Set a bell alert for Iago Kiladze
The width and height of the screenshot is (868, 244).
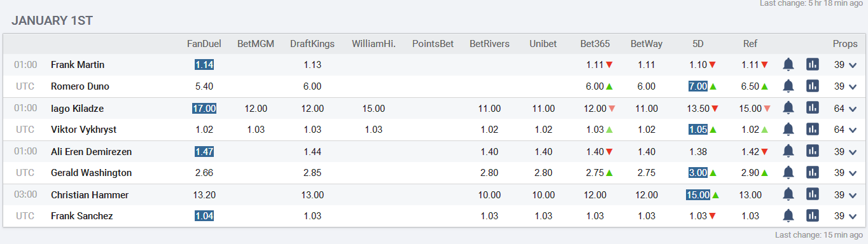[788, 108]
